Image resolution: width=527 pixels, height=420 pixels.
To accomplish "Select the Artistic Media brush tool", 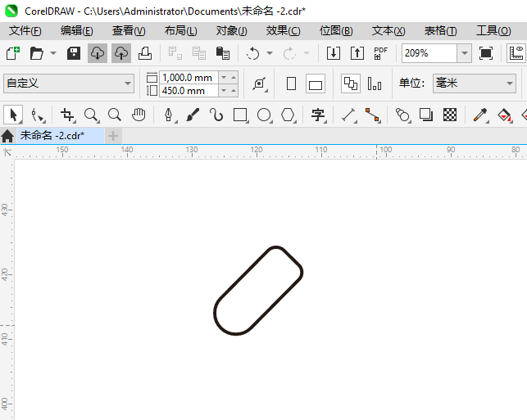I will coord(193,115).
